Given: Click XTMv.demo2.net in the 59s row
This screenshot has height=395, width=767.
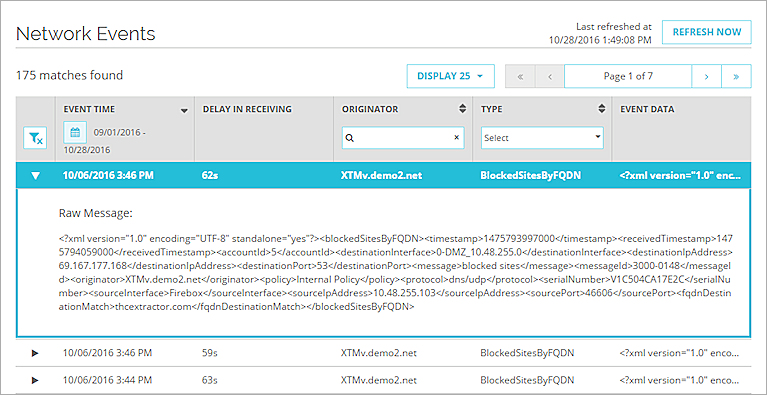Looking at the screenshot, I should point(379,353).
